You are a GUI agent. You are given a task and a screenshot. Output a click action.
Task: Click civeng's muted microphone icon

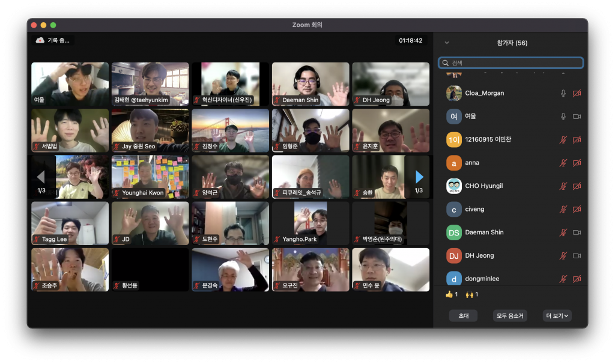tap(563, 209)
